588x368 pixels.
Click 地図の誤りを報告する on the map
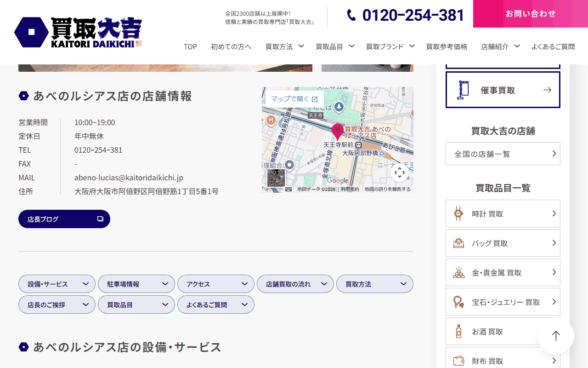point(388,189)
